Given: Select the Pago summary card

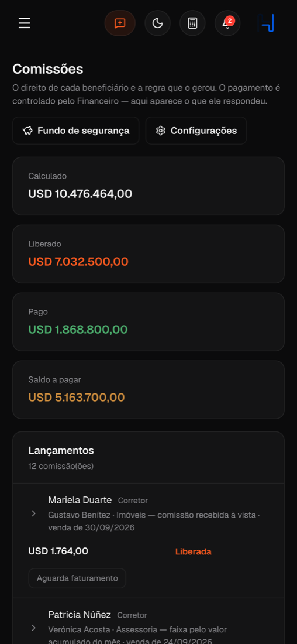Looking at the screenshot, I should coord(148,321).
